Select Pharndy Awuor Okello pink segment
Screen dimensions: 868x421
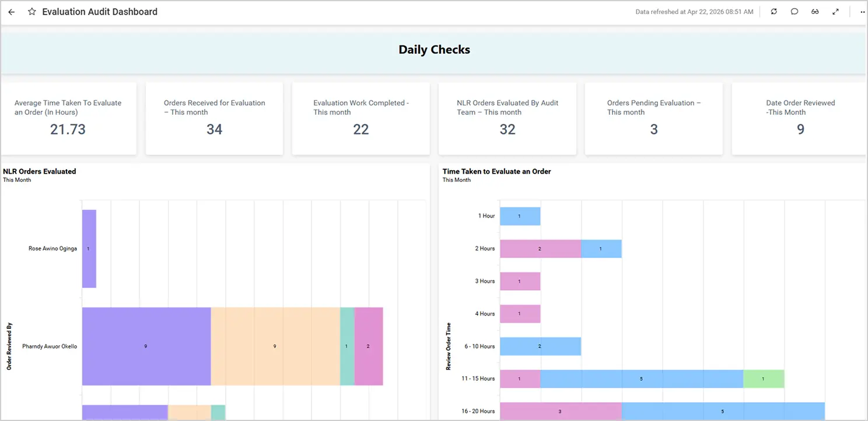point(369,346)
